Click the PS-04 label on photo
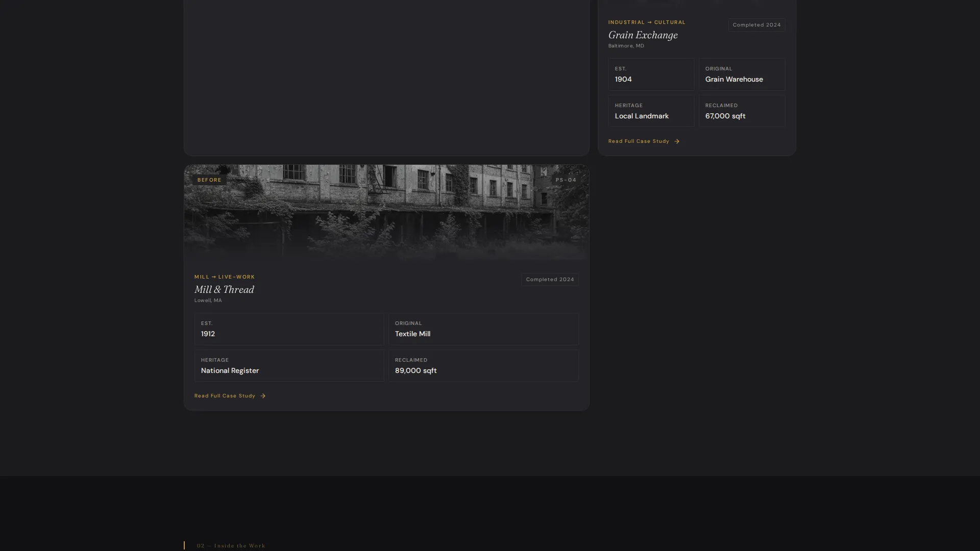 566,180
